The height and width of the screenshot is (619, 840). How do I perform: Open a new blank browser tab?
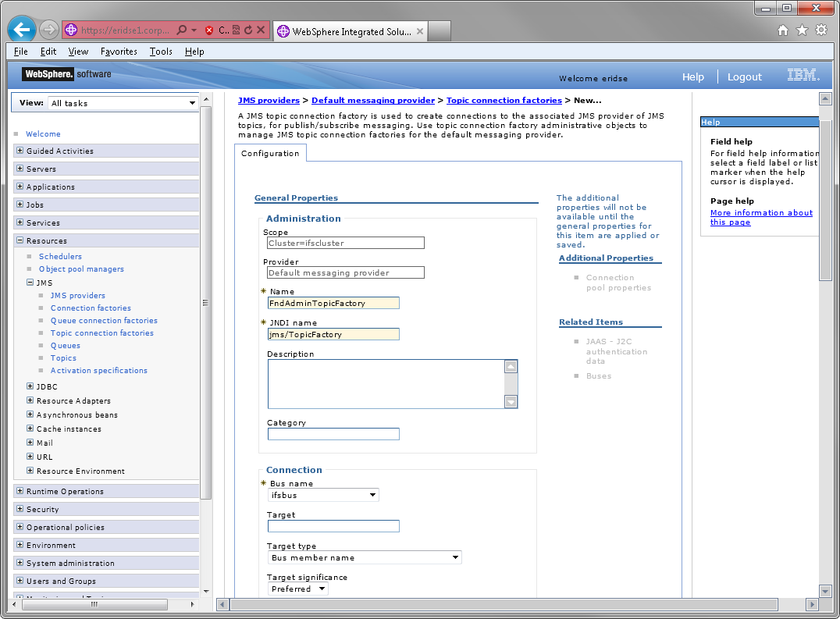(x=440, y=31)
